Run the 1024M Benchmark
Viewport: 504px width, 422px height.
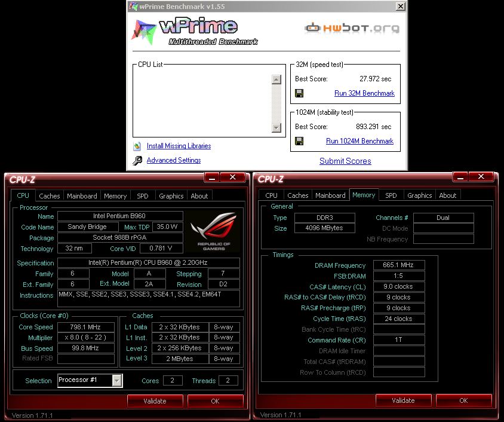pos(359,141)
